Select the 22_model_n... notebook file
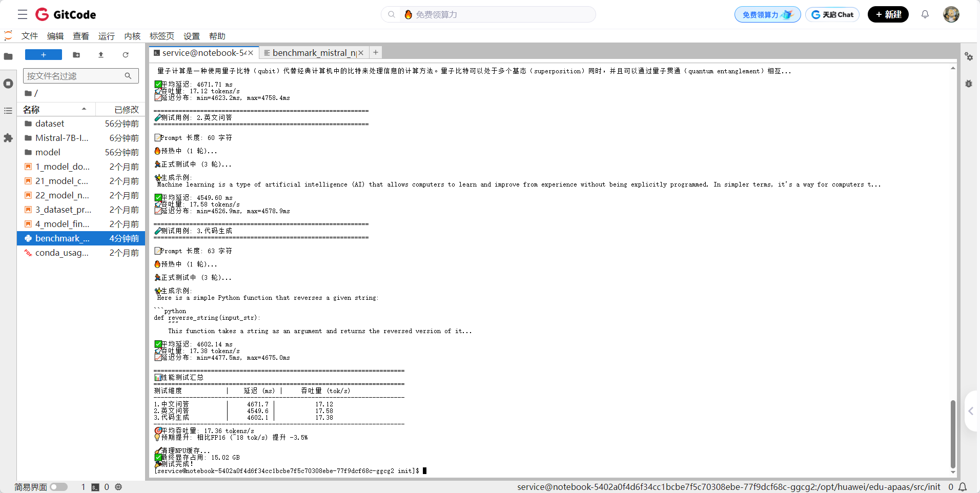This screenshot has height=493, width=980. click(81, 195)
